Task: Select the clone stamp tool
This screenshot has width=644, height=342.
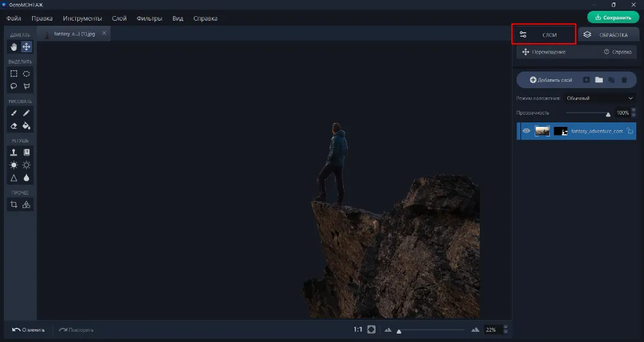Action: pyautogui.click(x=14, y=153)
